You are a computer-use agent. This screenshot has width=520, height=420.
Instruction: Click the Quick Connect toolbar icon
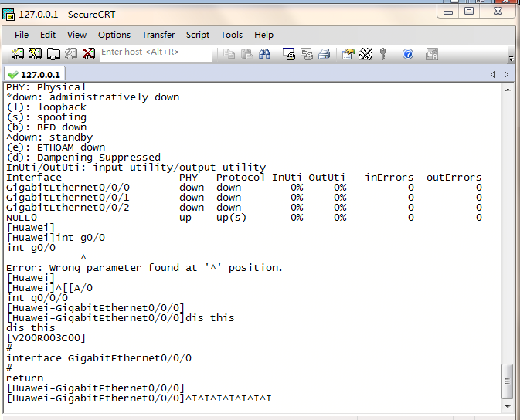(x=35, y=54)
